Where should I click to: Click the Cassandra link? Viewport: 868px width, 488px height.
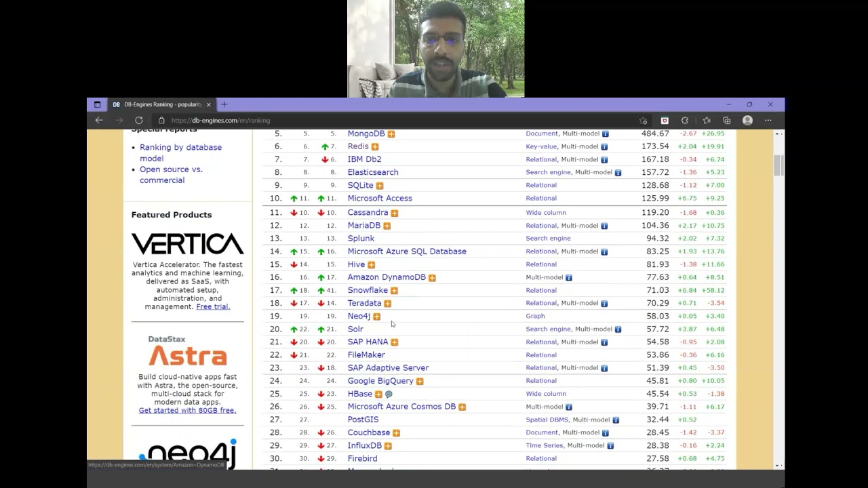368,212
